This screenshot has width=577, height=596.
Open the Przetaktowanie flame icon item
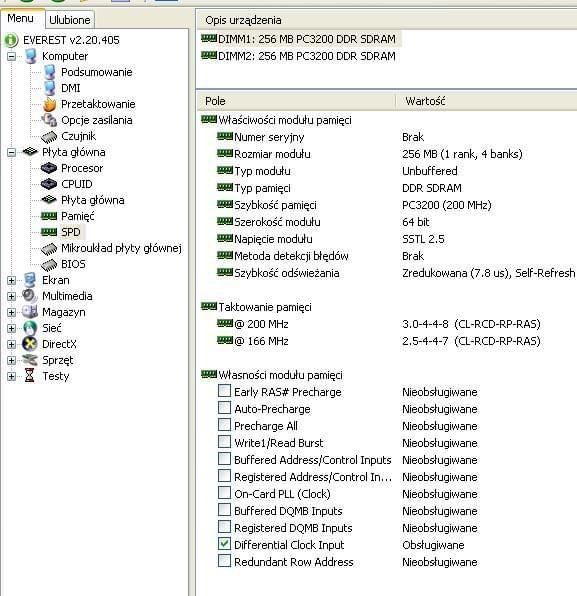(x=49, y=104)
